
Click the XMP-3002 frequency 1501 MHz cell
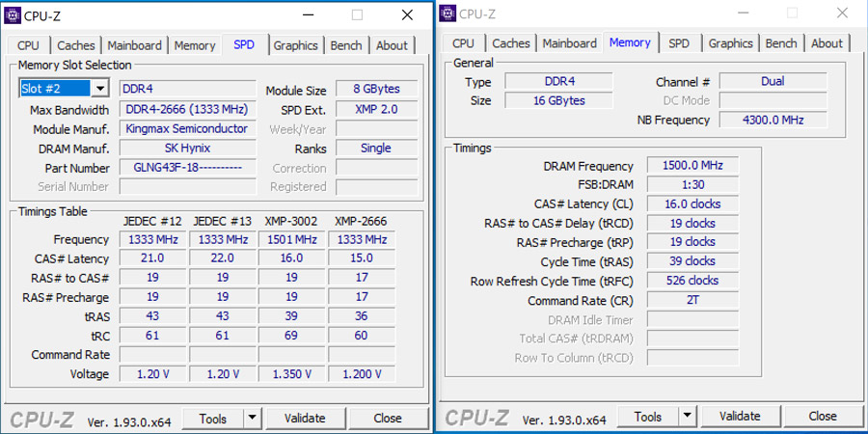(x=291, y=239)
